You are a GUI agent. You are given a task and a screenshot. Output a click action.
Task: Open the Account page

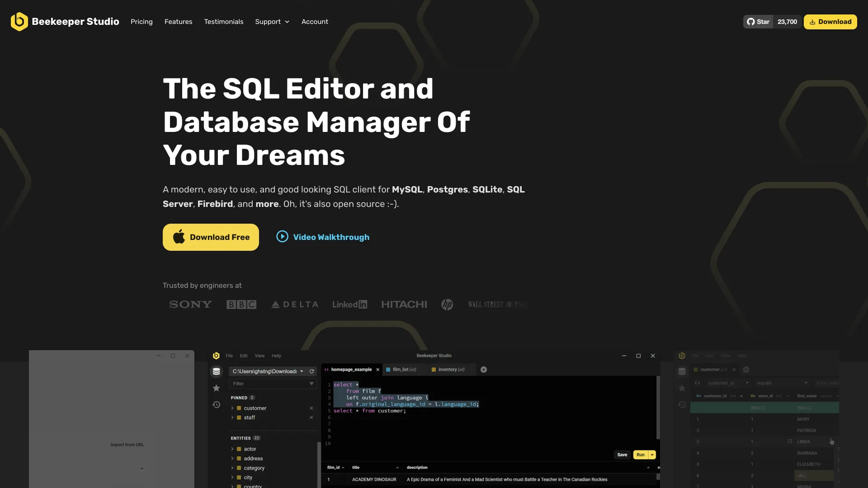315,22
